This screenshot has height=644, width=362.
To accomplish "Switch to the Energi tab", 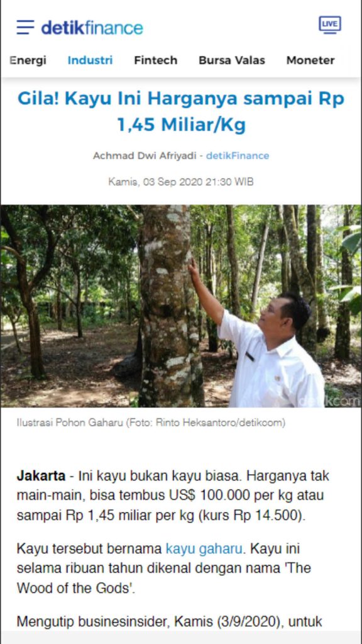I will point(28,60).
